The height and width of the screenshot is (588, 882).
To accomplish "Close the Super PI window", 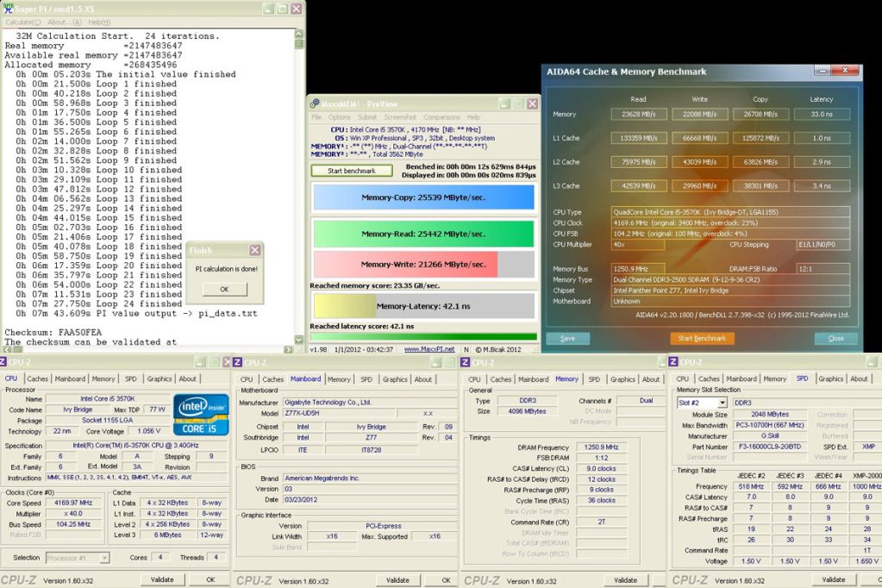I will coord(297,9).
